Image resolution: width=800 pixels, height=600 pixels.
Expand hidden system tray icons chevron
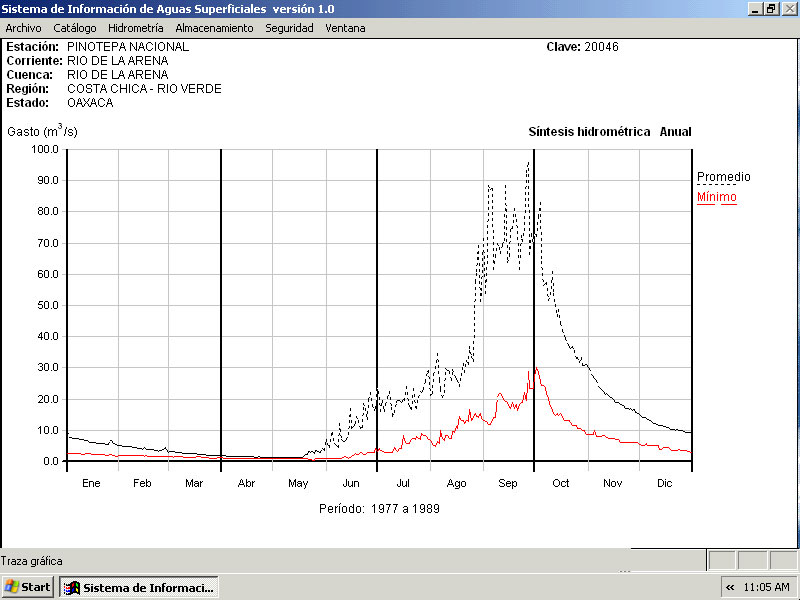pyautogui.click(x=730, y=587)
